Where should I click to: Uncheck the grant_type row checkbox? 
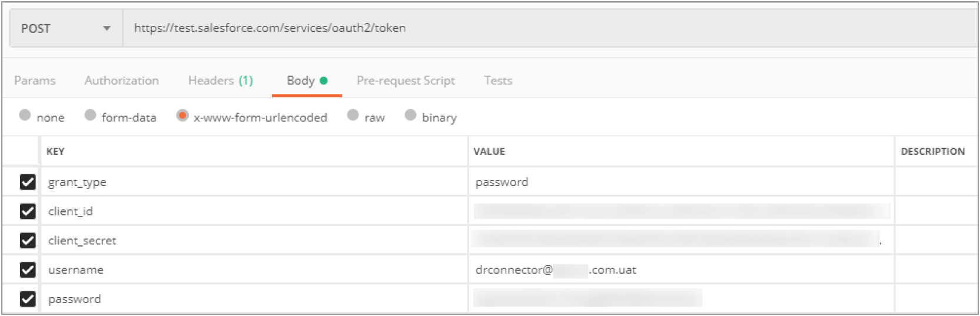(28, 182)
